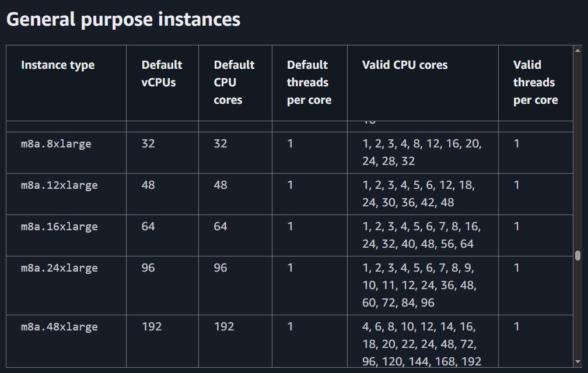This screenshot has height=373, width=588.
Task: Select the m8a.12xlarge instance type cell
Action: (x=59, y=185)
